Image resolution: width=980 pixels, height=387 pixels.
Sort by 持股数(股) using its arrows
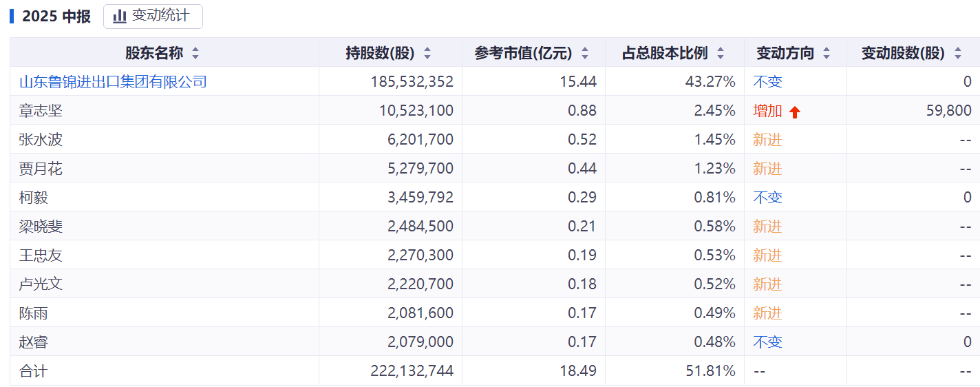(427, 53)
